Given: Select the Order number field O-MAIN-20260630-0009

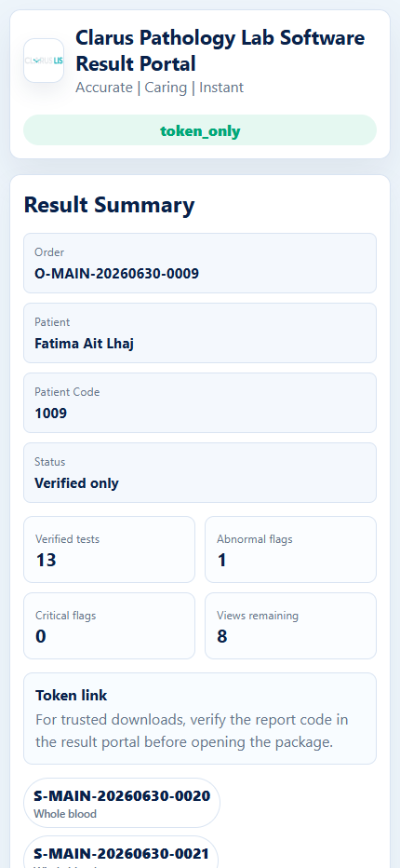Looking at the screenshot, I should click(200, 263).
